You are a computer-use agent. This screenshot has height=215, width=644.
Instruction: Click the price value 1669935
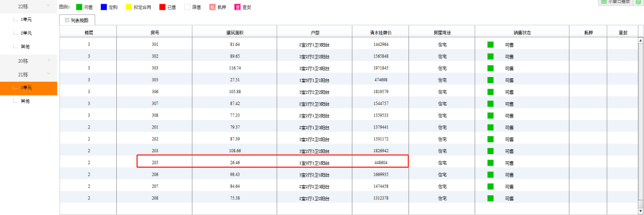(380, 175)
